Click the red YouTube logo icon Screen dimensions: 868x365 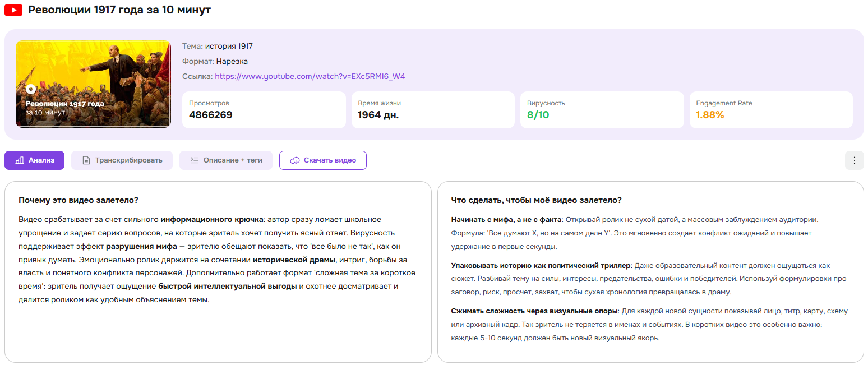coord(13,10)
